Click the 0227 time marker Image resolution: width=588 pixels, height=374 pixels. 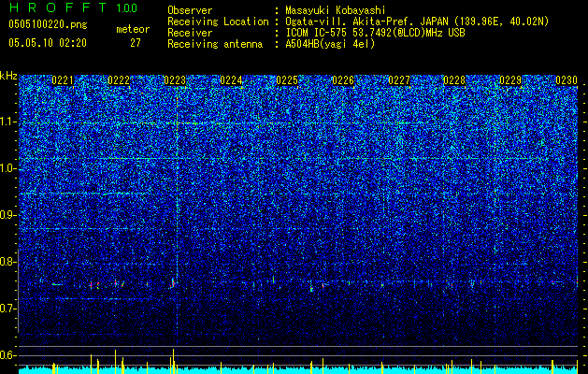tap(399, 80)
